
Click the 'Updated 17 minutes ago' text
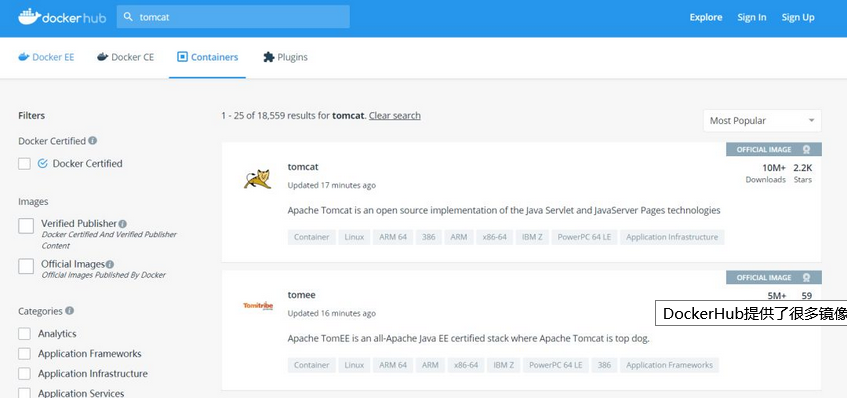[x=332, y=185]
